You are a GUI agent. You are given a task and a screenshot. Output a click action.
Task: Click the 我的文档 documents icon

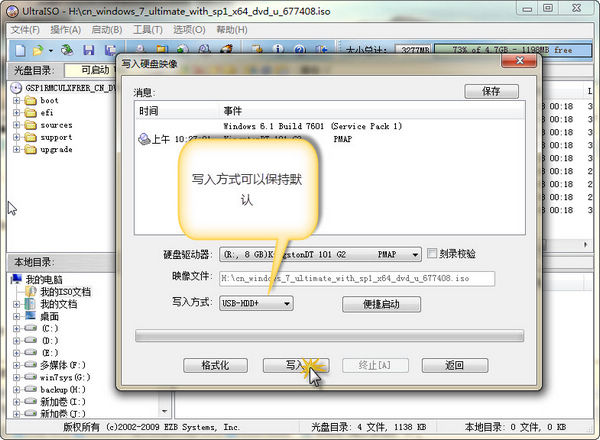(30, 304)
